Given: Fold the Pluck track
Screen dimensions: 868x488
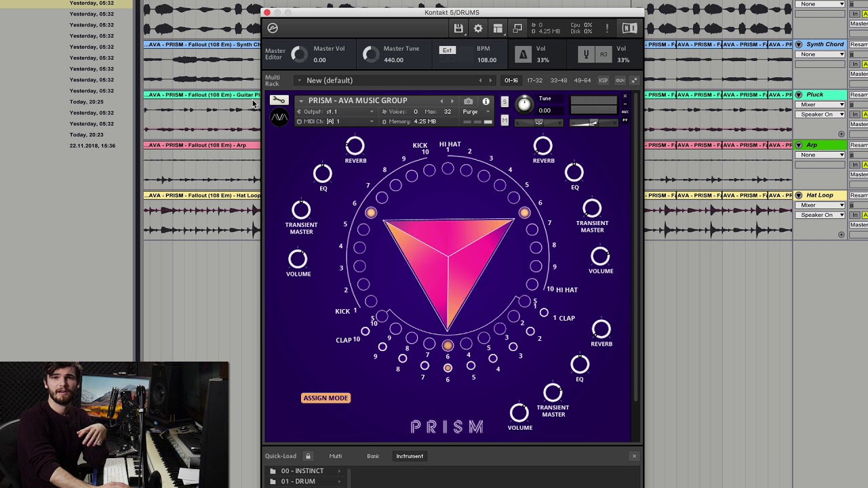Looking at the screenshot, I should tap(798, 95).
